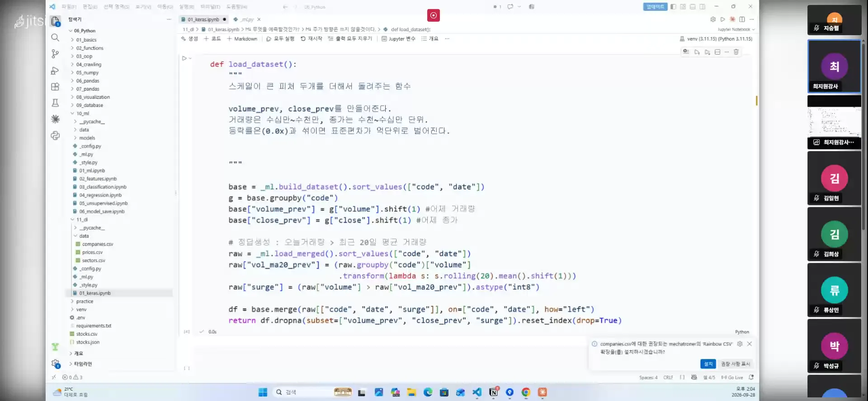Collapse the 10_ml folder
Screen dimensions: 868x401
(x=82, y=113)
